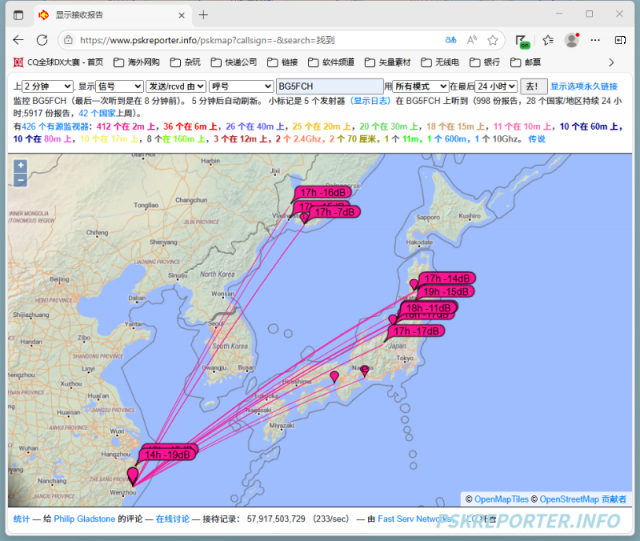Click the transmitter pin near Wenzhou
The height and width of the screenshot is (541, 640).
133,476
